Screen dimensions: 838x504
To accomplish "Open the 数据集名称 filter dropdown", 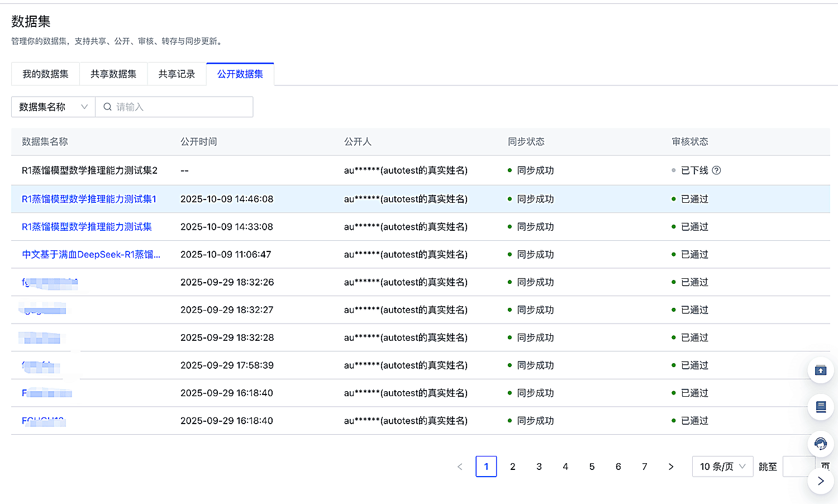I will tap(53, 107).
